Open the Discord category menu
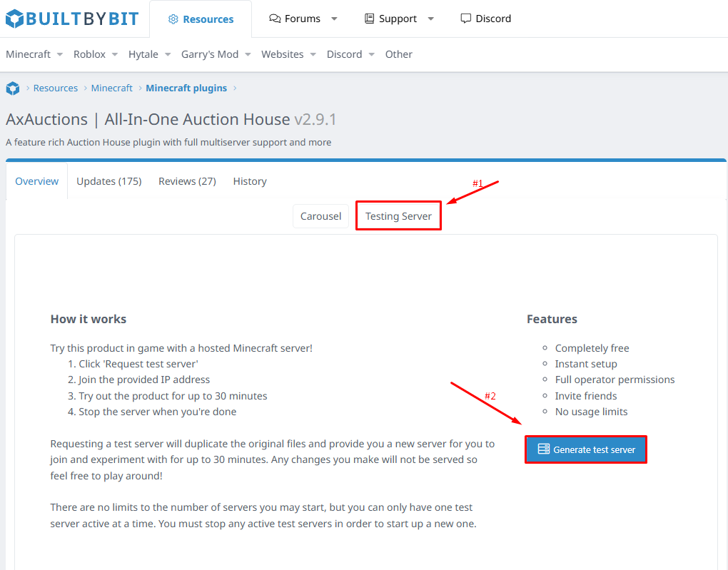 coord(345,54)
